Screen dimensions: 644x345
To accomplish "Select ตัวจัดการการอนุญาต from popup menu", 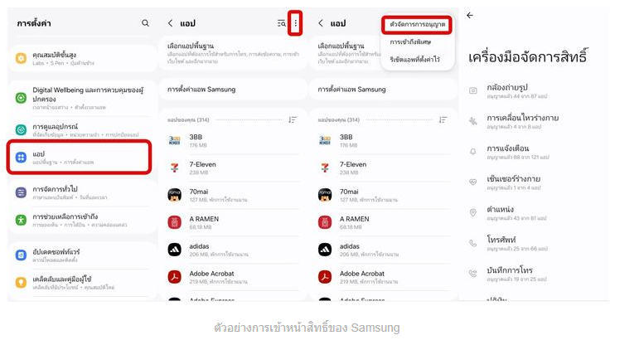I will pos(417,25).
